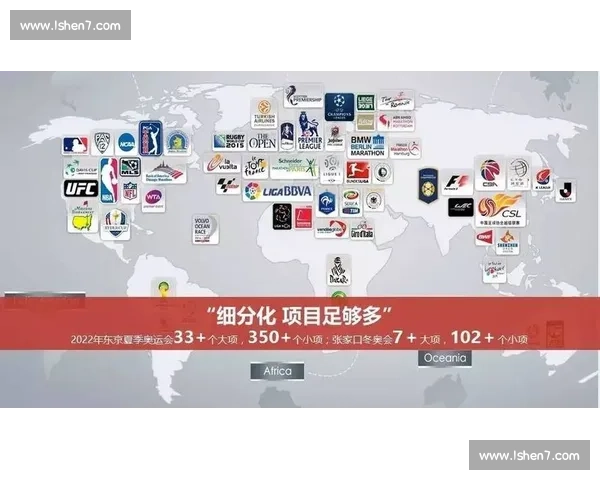This screenshot has height=480, width=600.
Task: Click the 33+ summer Olympics figure
Action: tap(190, 337)
